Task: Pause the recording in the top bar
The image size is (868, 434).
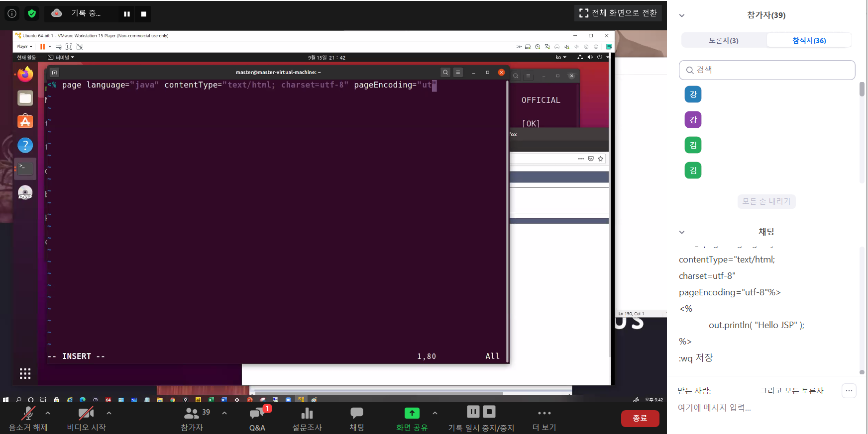Action: [x=127, y=14]
